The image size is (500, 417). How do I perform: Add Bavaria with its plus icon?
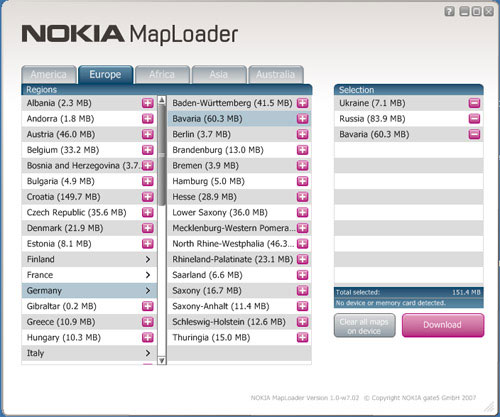[x=302, y=119]
